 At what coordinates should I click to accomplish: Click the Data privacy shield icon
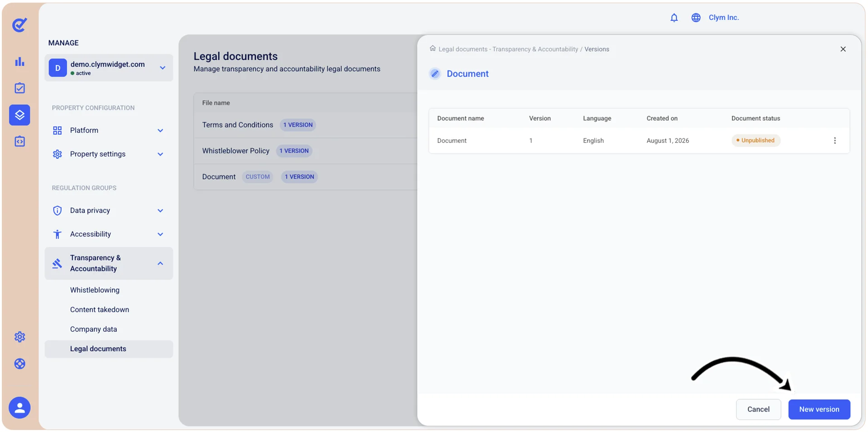coord(57,210)
